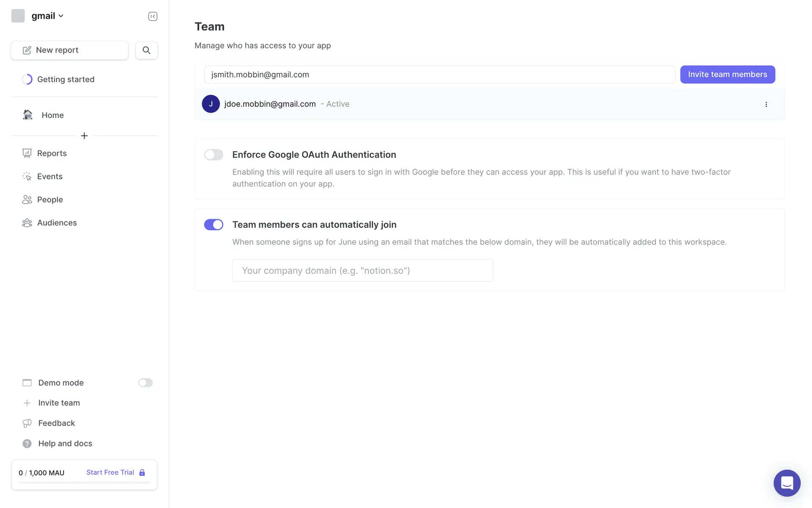
Task: Focus the company domain input field
Action: [x=362, y=271]
